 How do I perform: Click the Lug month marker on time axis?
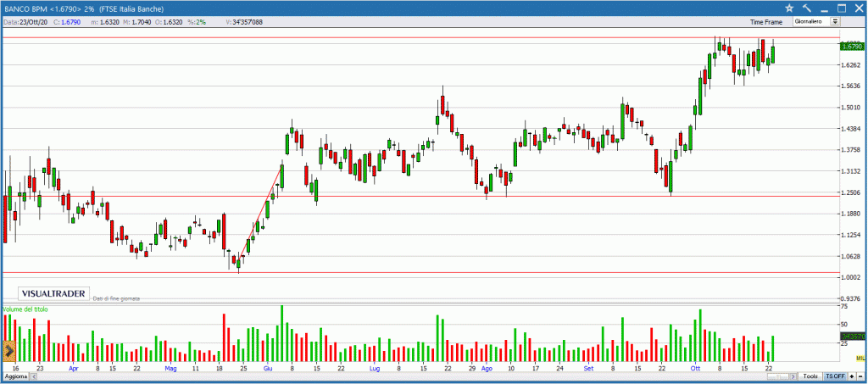click(374, 368)
